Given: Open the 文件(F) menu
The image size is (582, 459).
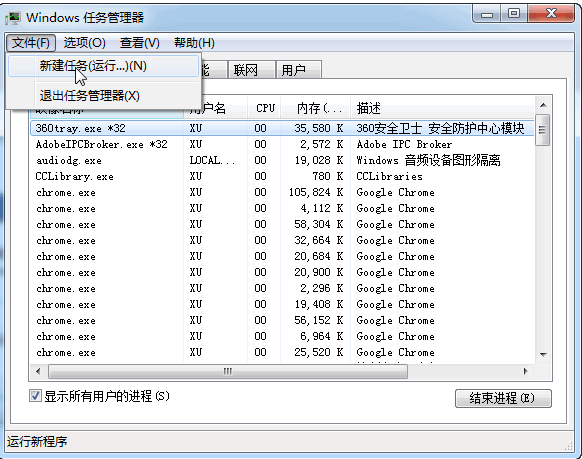Looking at the screenshot, I should pos(31,43).
